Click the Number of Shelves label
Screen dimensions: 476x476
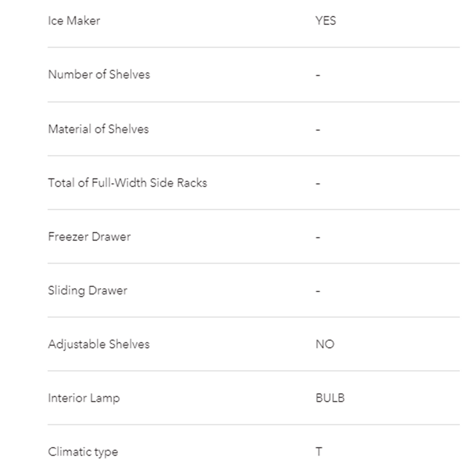pos(99,75)
